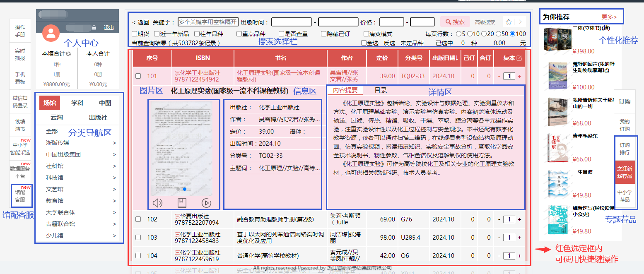Click the book reader icon under book image
The height and width of the screenshot is (274, 644).
(182, 203)
